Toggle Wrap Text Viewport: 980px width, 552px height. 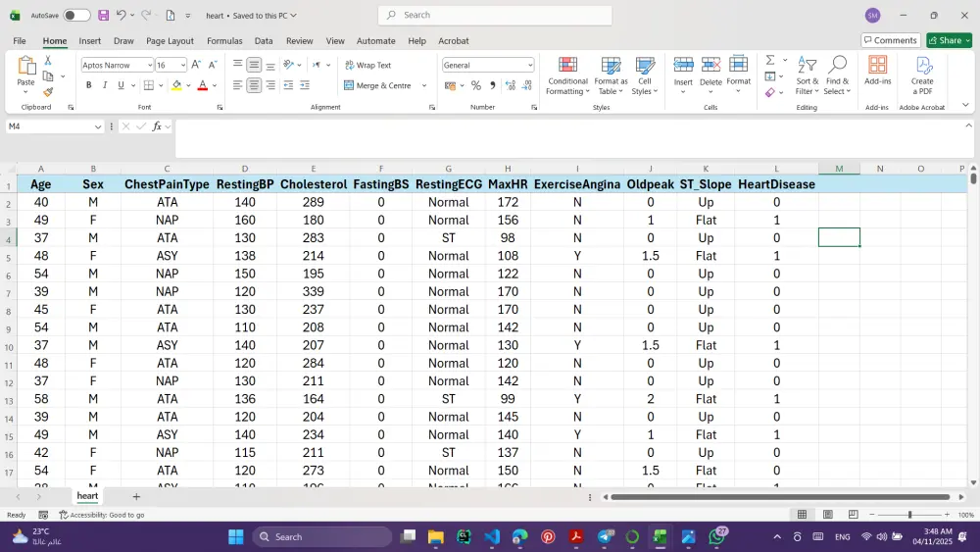pyautogui.click(x=368, y=65)
